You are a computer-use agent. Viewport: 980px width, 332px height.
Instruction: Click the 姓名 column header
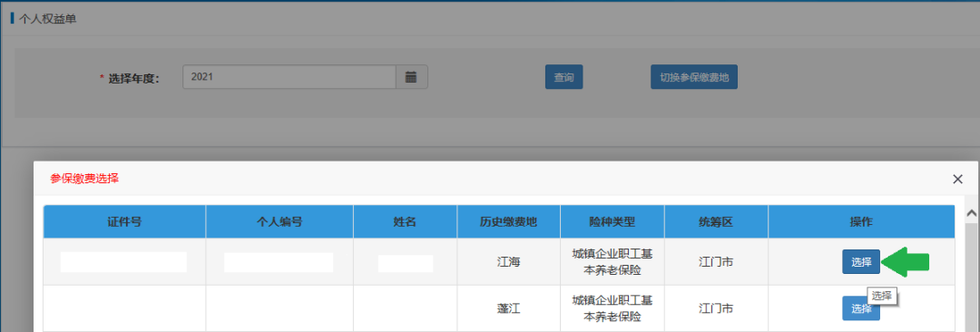(x=405, y=221)
